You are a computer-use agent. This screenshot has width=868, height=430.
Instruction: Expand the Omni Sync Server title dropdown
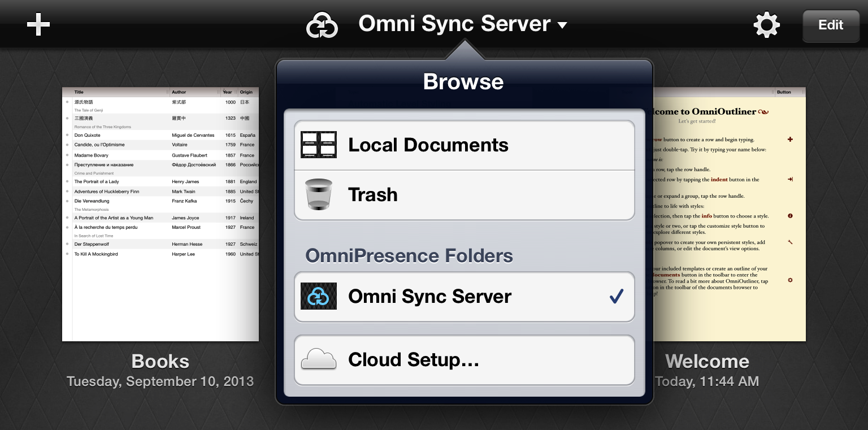point(462,24)
